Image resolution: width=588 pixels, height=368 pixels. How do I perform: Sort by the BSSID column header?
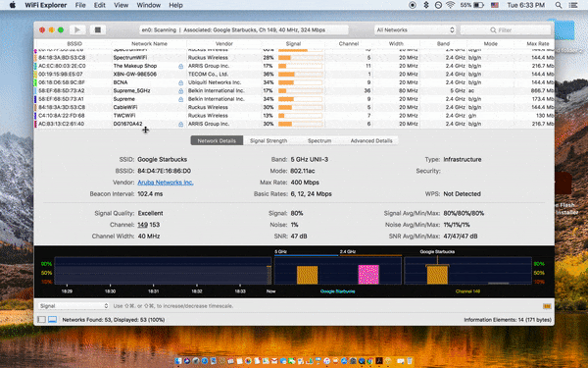(74, 44)
